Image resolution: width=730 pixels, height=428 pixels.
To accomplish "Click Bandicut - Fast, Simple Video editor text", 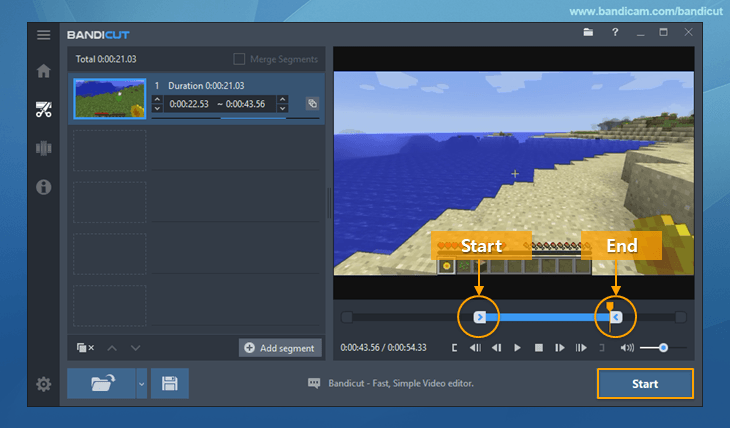I will tap(401, 383).
